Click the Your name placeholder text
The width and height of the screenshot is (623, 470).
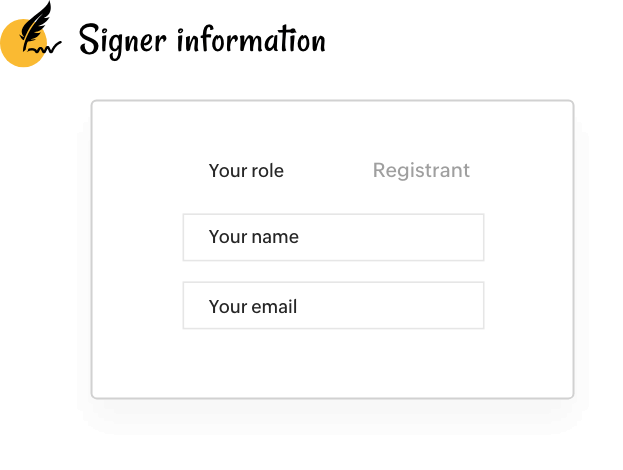pos(254,237)
